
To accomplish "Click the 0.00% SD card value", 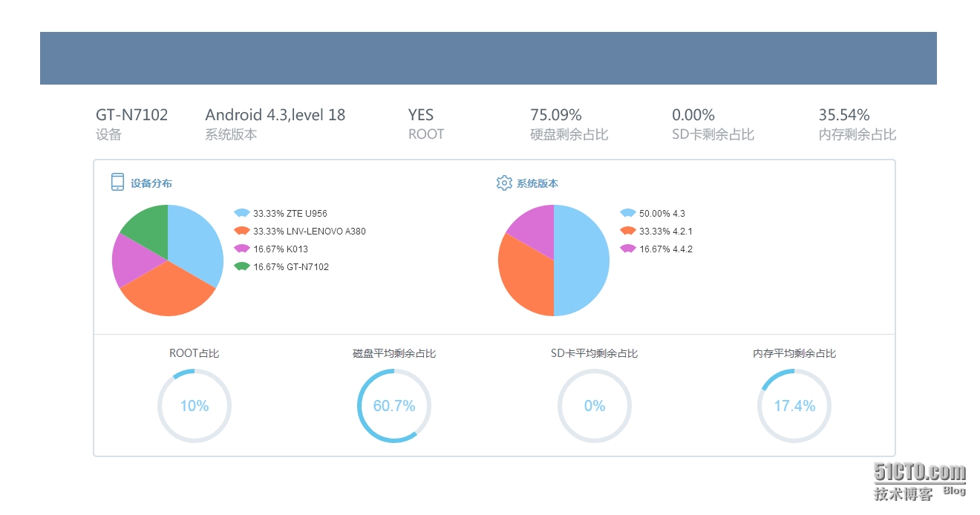I will (x=693, y=115).
